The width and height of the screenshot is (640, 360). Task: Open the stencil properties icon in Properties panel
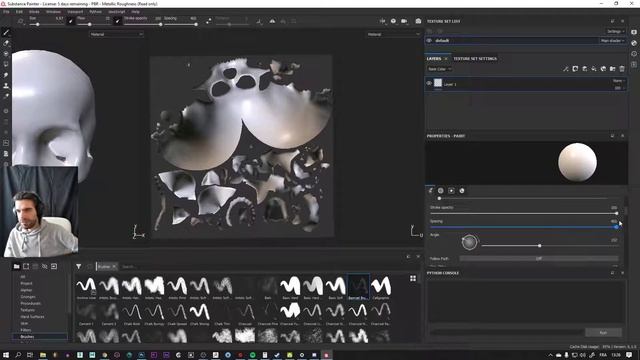[451, 191]
